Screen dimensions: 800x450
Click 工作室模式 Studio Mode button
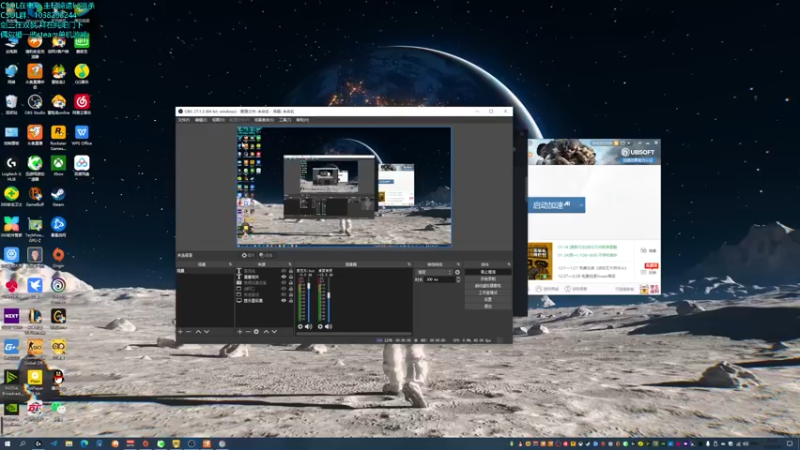488,293
